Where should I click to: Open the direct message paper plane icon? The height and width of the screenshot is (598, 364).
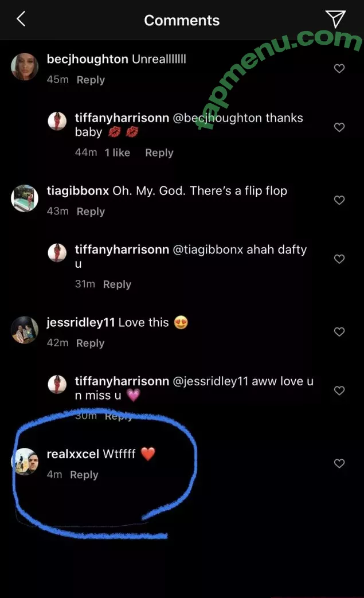(335, 19)
